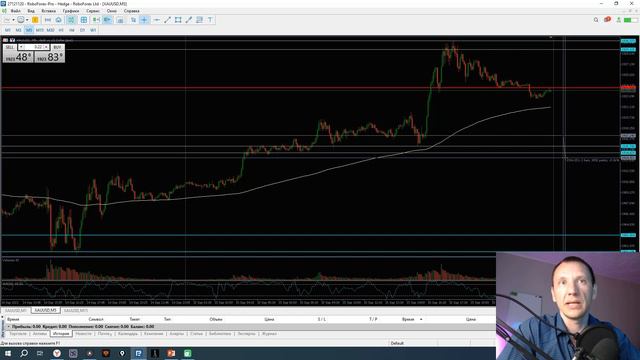The image size is (640, 360).
Task: Open the Окно menu
Action: click(111, 11)
